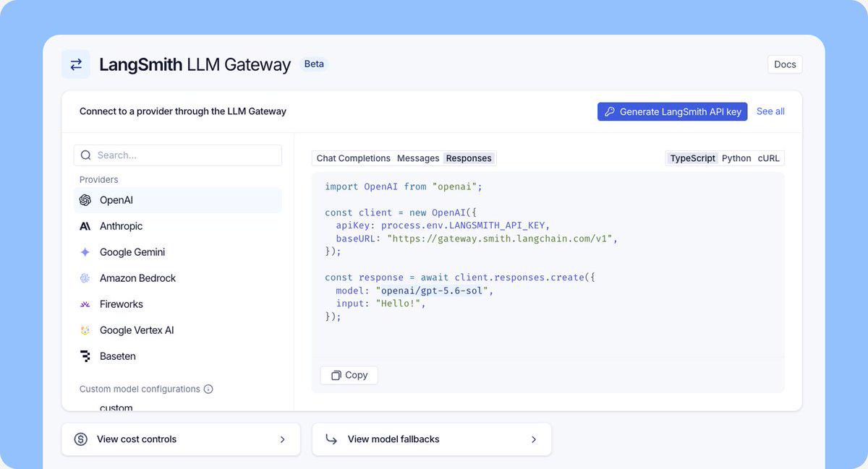
Task: Open the Docs button
Action: pyautogui.click(x=785, y=64)
